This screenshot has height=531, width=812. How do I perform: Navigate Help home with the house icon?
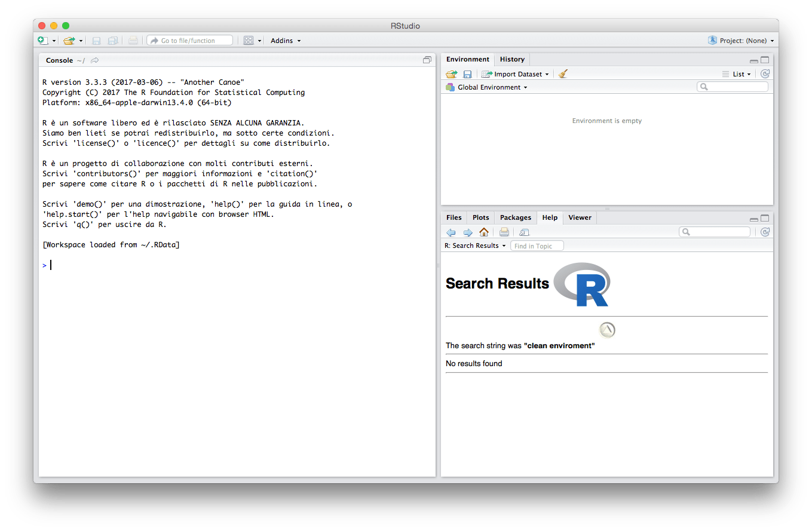point(484,232)
